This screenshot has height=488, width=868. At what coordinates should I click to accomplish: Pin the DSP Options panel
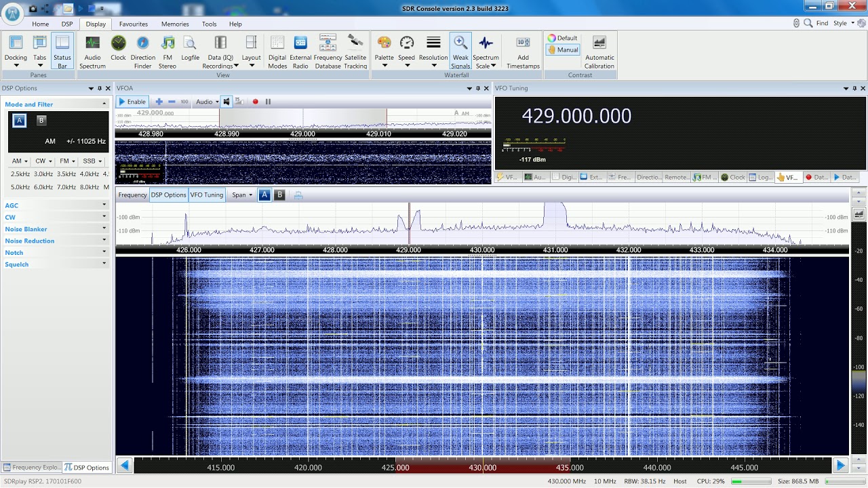[100, 88]
